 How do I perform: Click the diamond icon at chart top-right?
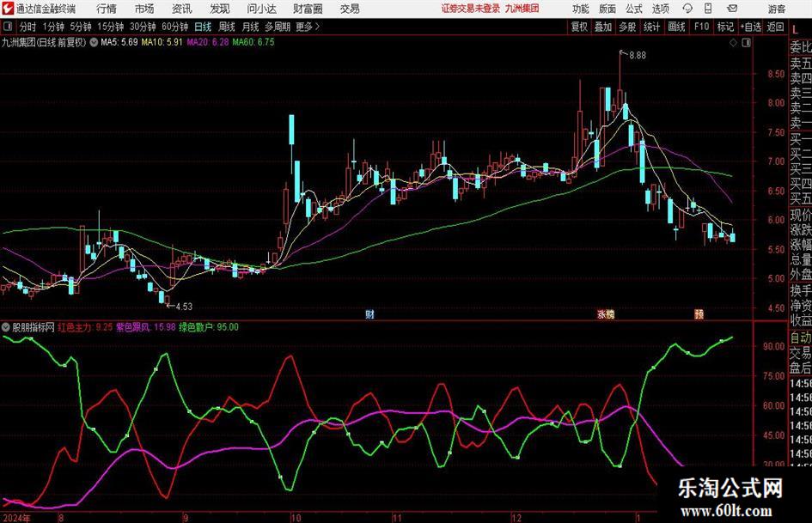coord(733,43)
